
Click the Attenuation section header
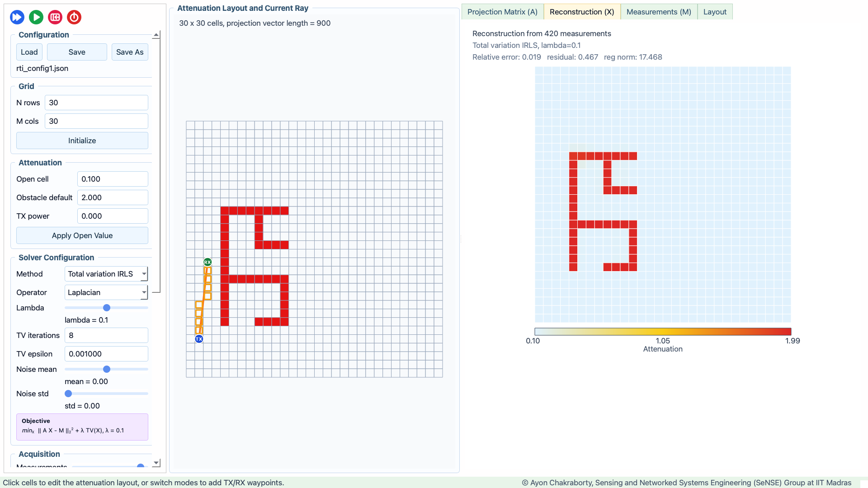coord(40,163)
